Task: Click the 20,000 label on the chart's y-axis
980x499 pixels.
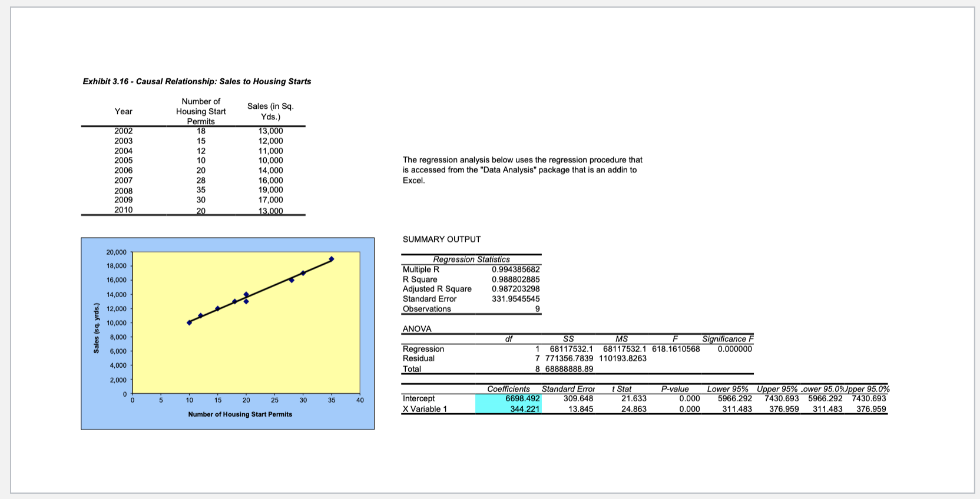Action: [x=117, y=252]
